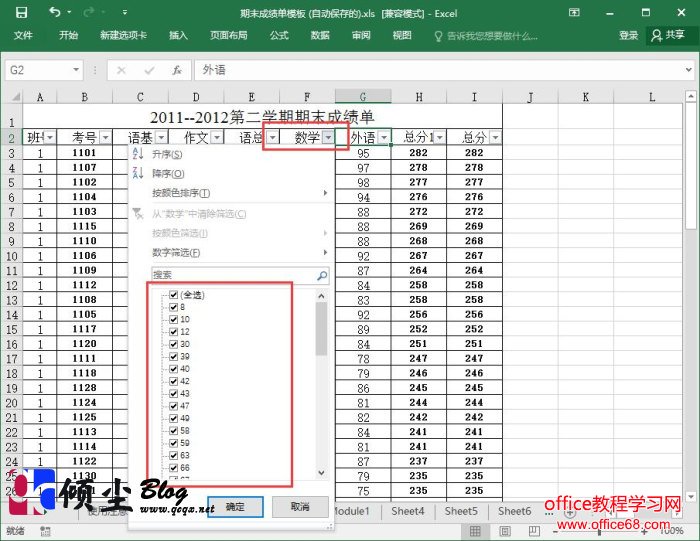Click the Insert Function fx icon
Screen dimensions: 700x541
[x=177, y=70]
